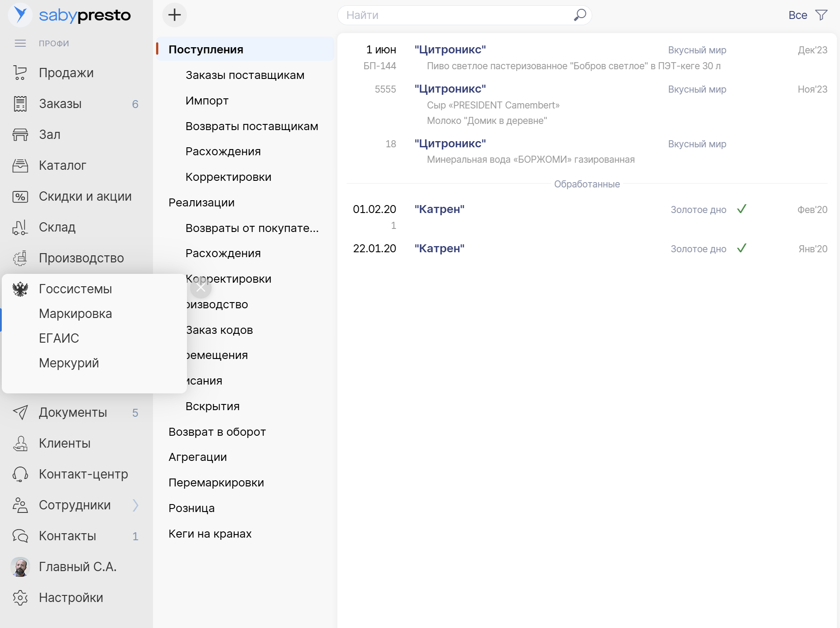Open the Продажи section via cart icon

point(20,73)
